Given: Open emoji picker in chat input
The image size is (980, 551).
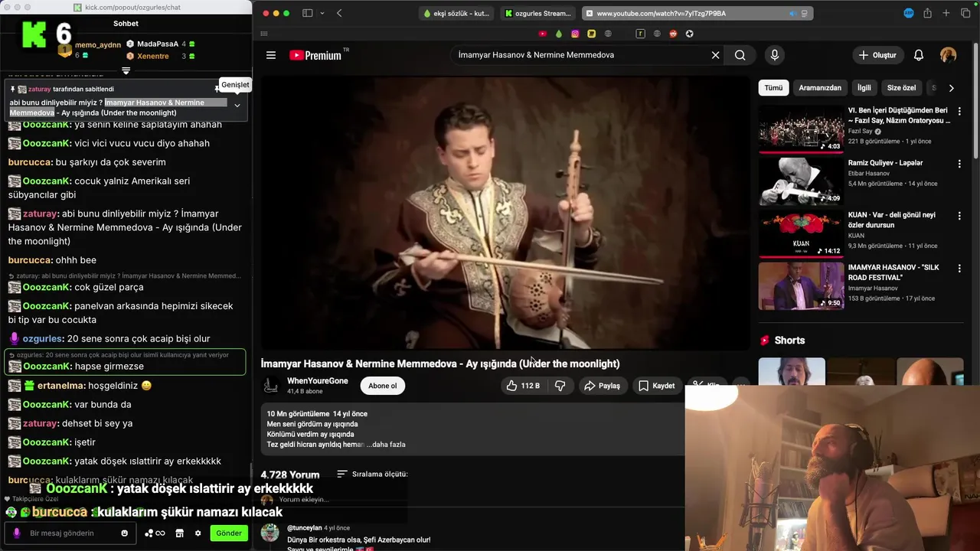Looking at the screenshot, I should pos(124,533).
